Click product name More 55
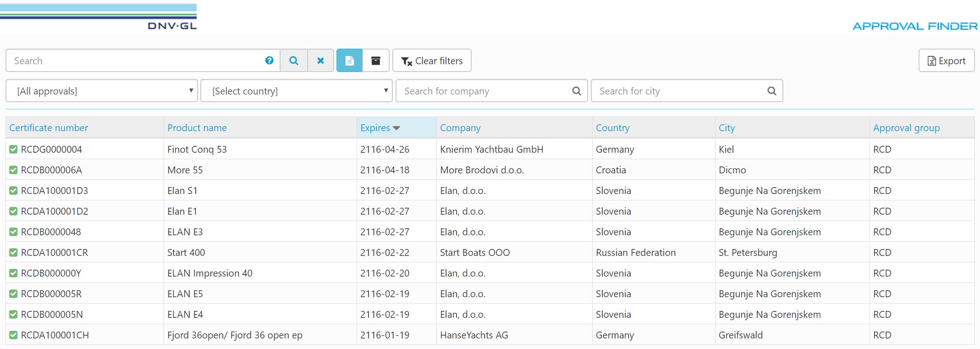This screenshot has height=349, width=980. [185, 170]
